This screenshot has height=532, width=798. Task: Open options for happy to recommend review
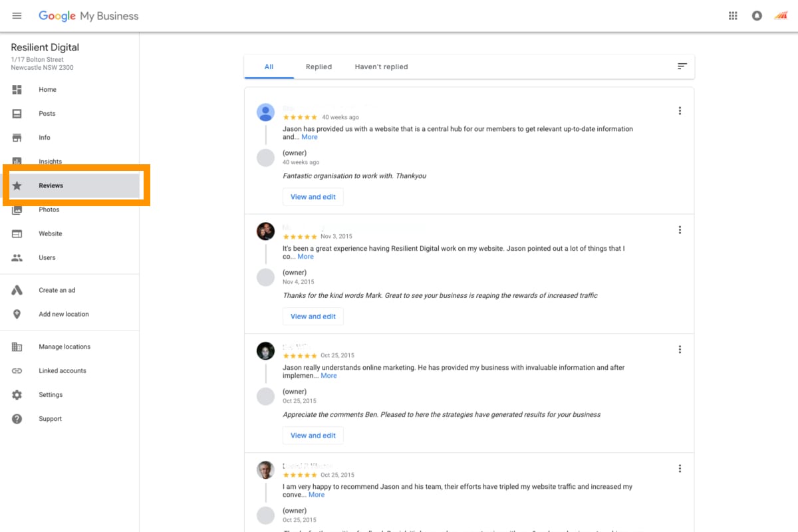[680, 469]
